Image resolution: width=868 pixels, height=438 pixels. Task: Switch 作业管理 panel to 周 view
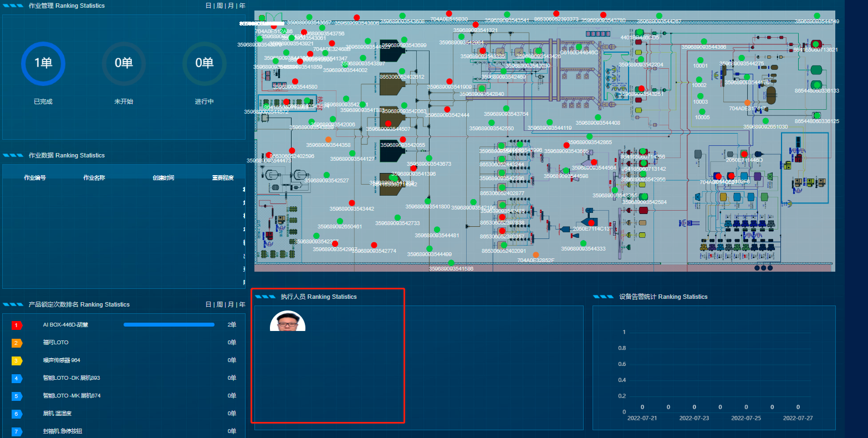pos(219,6)
